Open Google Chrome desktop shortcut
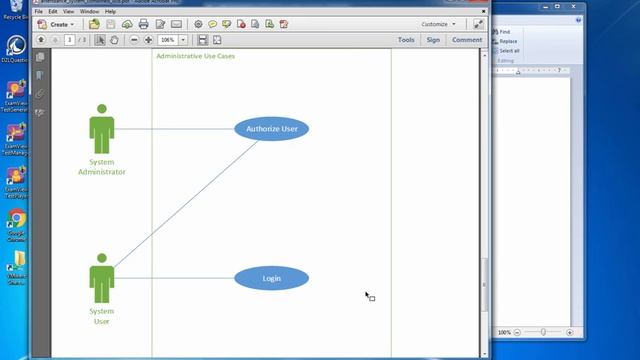Viewport: 640px width, 360px height. tap(16, 225)
